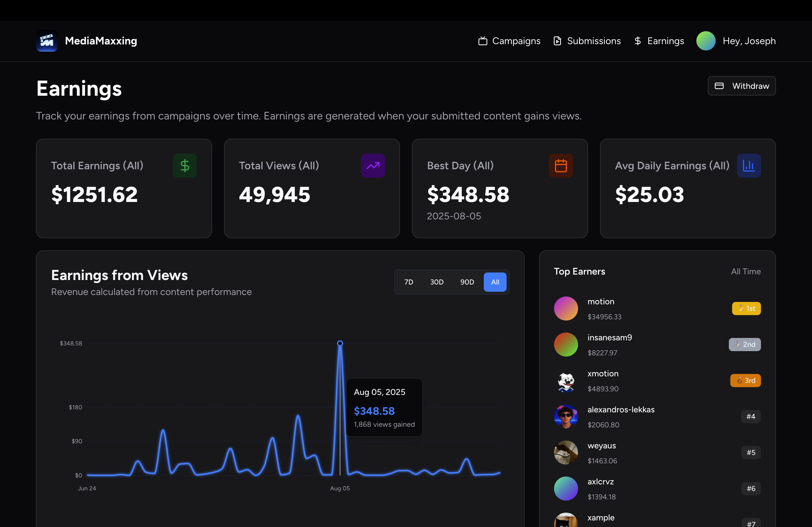
Task: Go to the Submissions page
Action: tap(587, 41)
